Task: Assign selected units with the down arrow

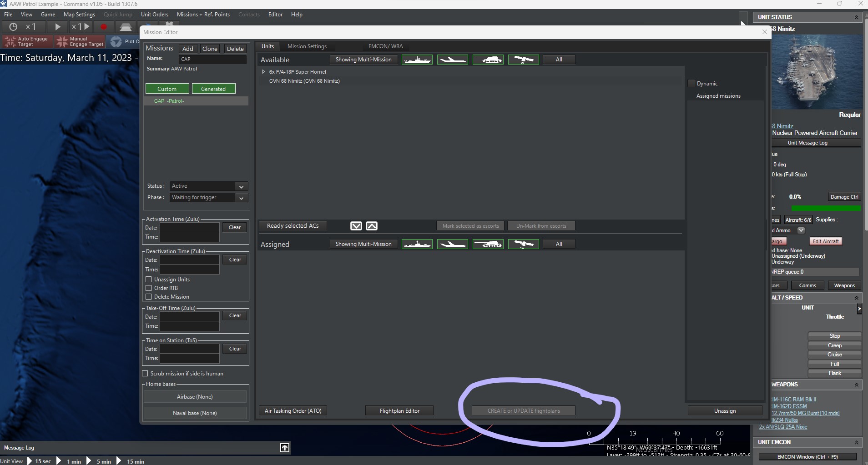Action: tap(356, 226)
